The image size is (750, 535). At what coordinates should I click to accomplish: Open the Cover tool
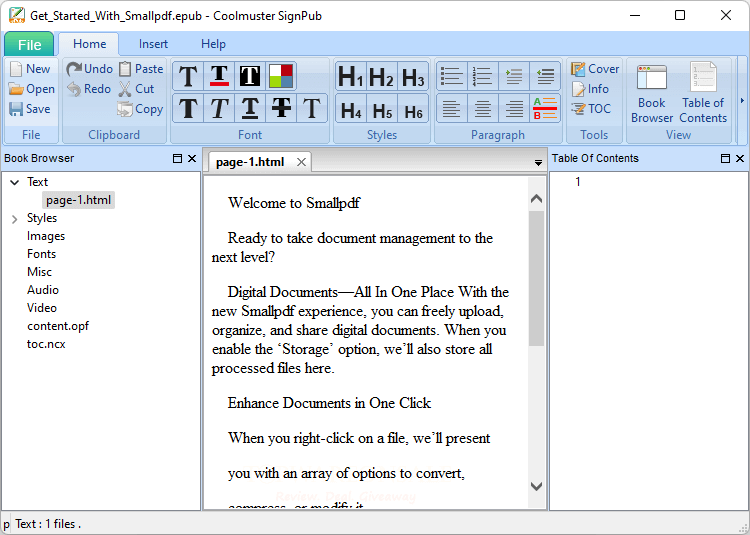[x=595, y=69]
